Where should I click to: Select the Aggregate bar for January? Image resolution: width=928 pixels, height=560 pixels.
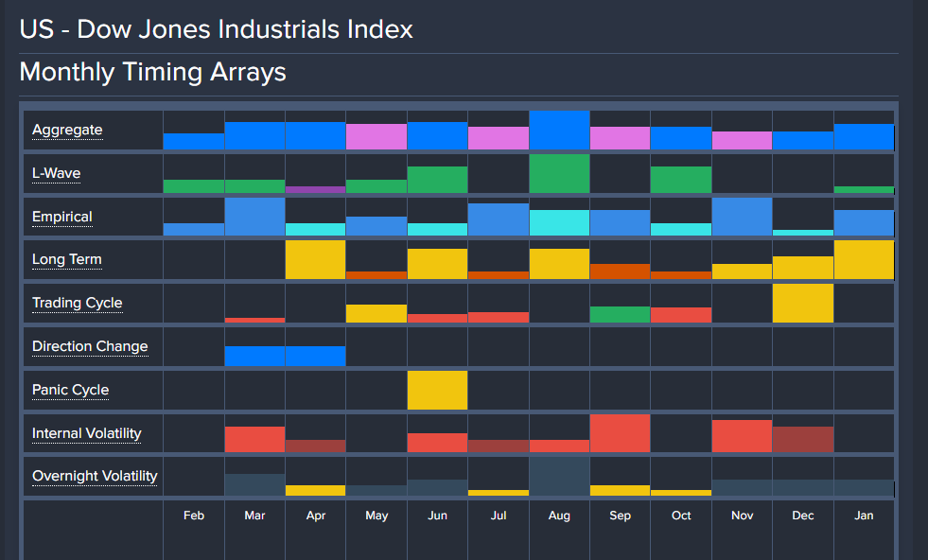point(864,137)
